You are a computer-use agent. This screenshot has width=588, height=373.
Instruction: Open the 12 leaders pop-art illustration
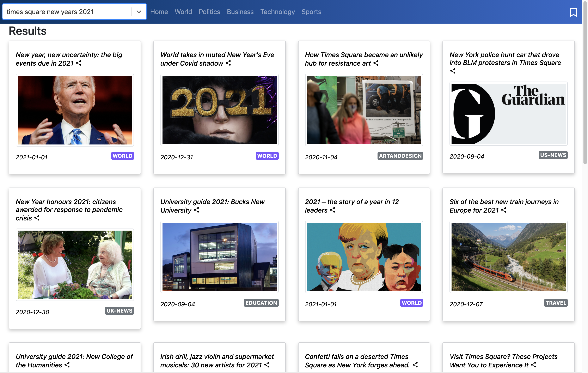[x=364, y=257]
